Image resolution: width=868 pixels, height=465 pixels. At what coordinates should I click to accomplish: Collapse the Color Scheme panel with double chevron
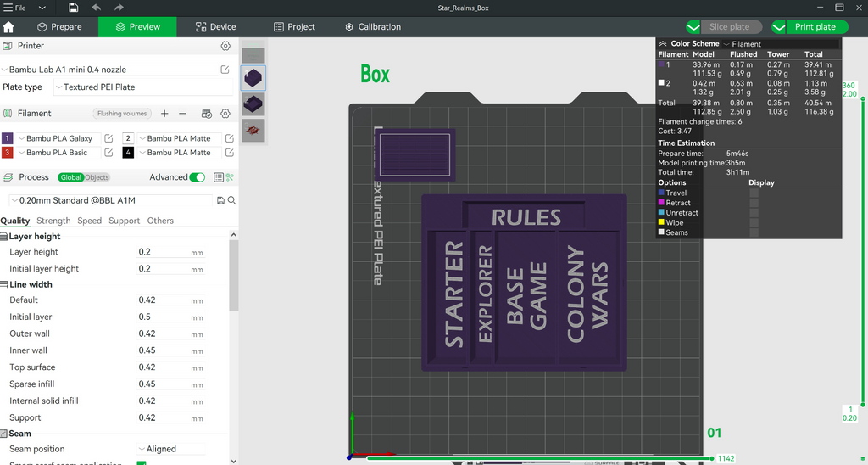coord(663,44)
